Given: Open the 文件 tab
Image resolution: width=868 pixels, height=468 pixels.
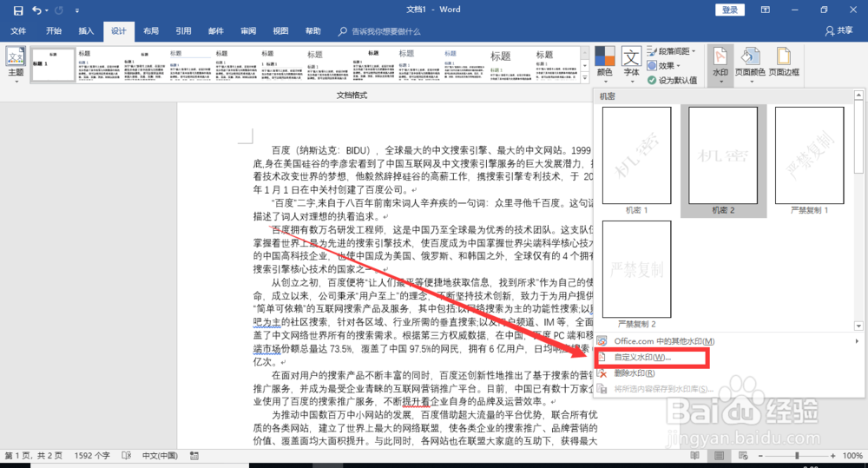Looking at the screenshot, I should (18, 31).
